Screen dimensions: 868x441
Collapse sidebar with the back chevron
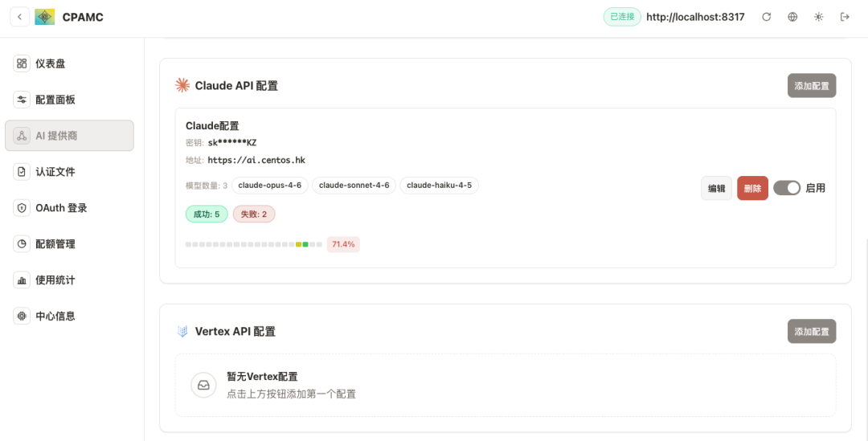(19, 17)
